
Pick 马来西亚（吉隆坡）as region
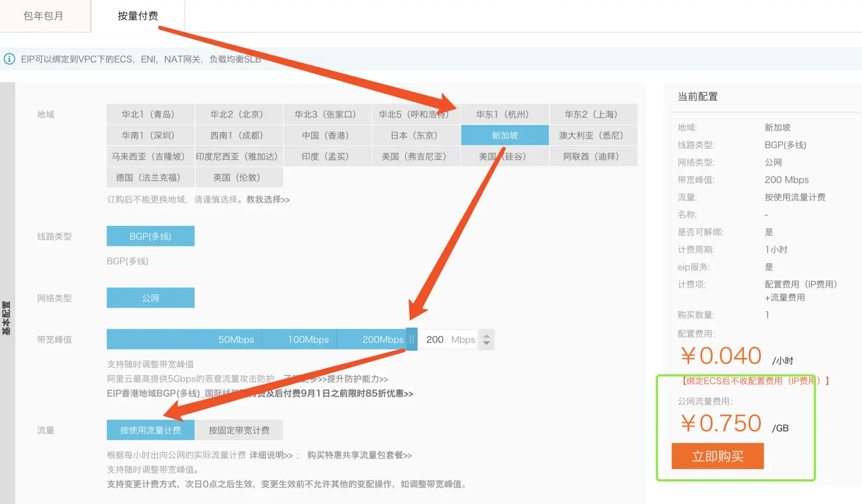pos(151,156)
